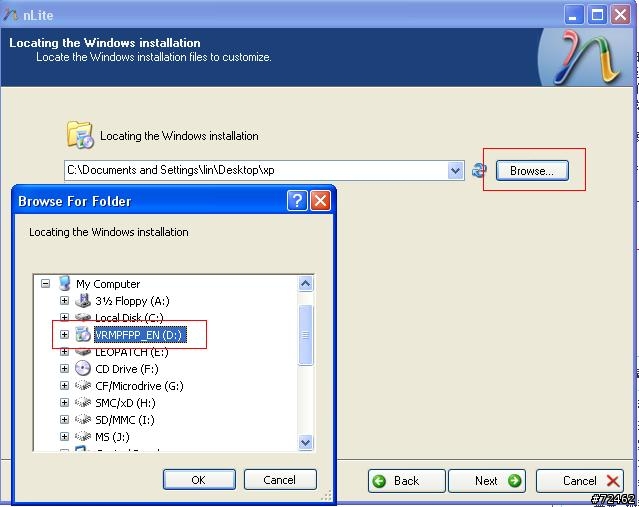Confirm folder with OK button
This screenshot has width=639, height=507.
coord(199,480)
